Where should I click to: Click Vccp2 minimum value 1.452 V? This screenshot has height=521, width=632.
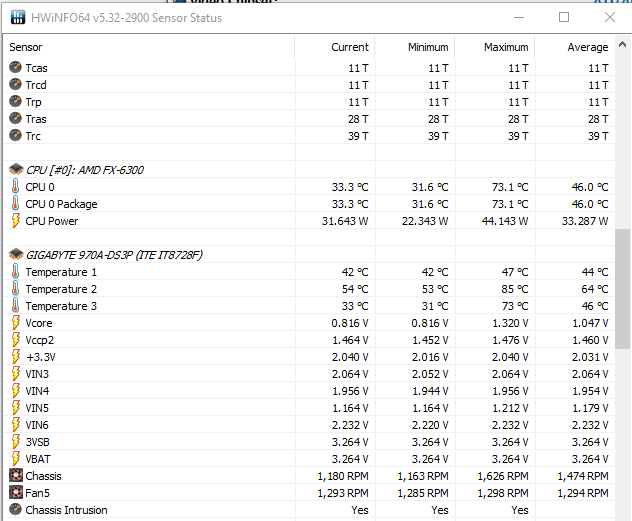tap(430, 340)
